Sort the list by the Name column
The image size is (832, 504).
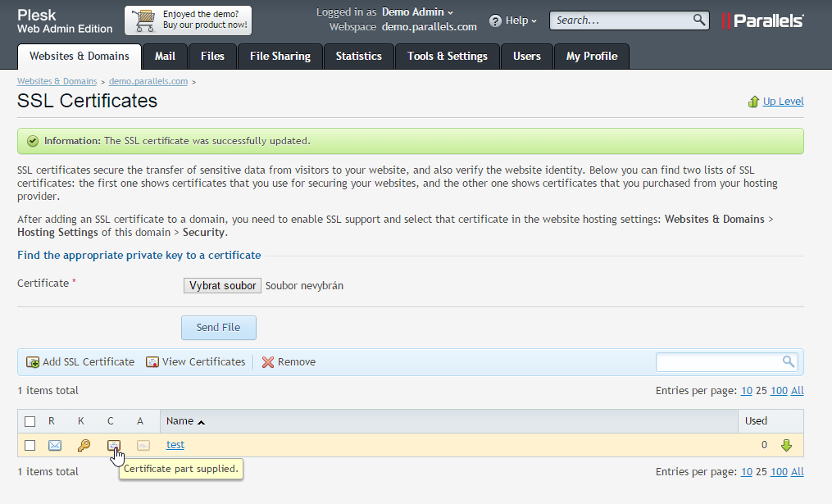click(x=185, y=421)
